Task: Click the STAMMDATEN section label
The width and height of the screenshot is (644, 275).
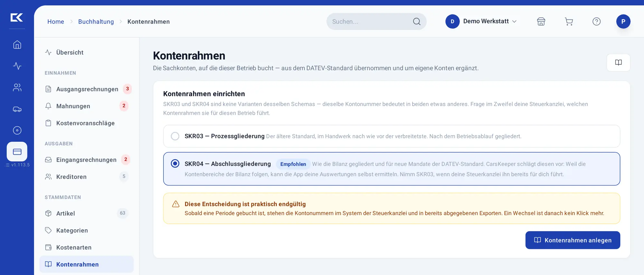Action: click(x=63, y=197)
